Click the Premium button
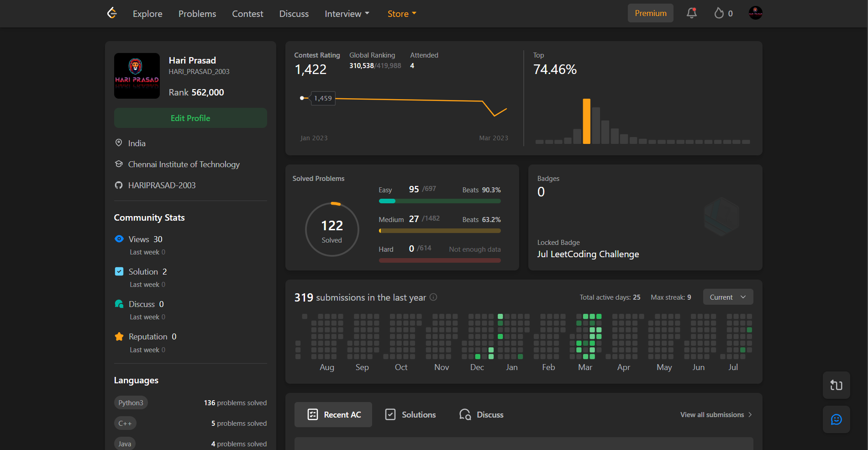 point(651,13)
